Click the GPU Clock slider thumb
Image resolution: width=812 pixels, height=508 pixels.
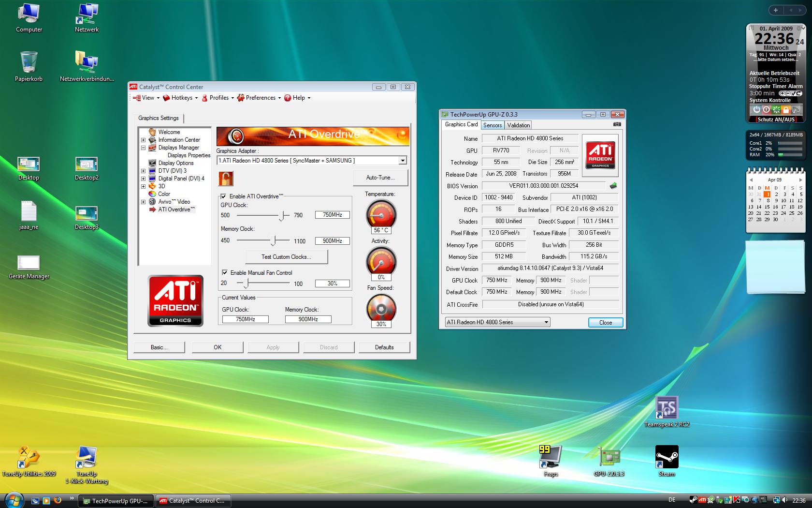[x=281, y=216]
